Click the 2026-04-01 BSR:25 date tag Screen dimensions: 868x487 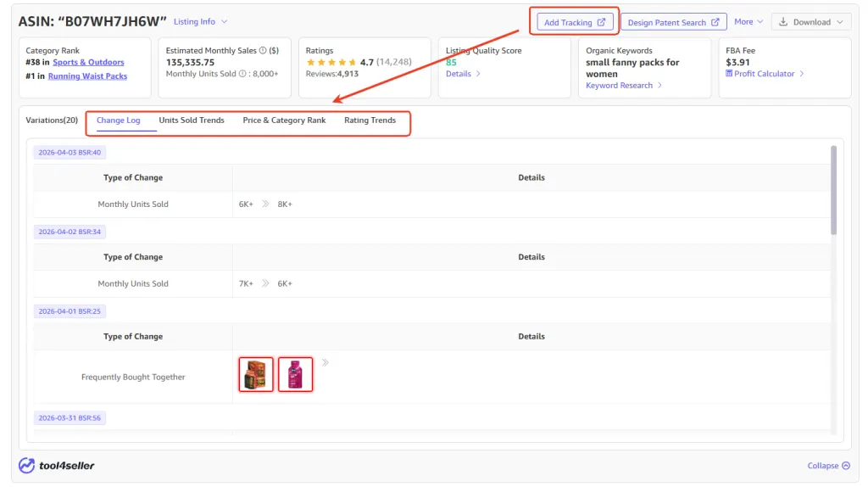tap(70, 311)
